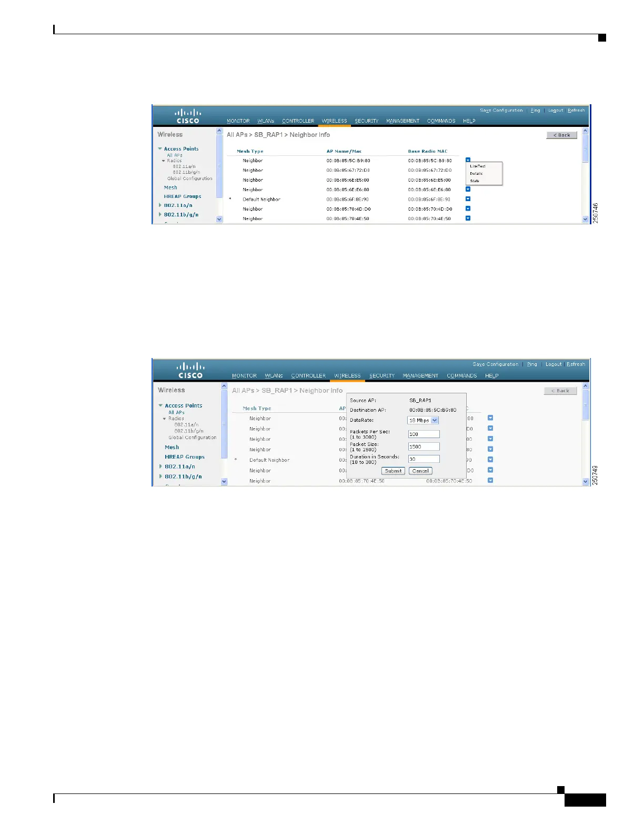The height and width of the screenshot is (834, 644).
Task: Open Default Neighbor row arrow in menu screenshot
Action: point(468,199)
